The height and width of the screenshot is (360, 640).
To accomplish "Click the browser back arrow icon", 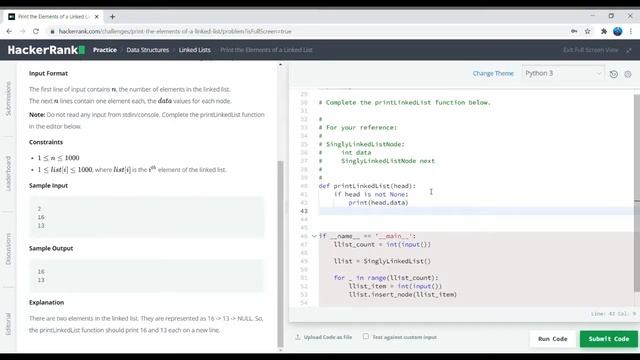I will [9, 31].
